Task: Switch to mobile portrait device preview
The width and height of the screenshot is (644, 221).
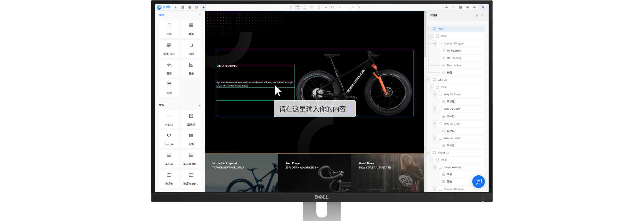Action: [x=319, y=7]
